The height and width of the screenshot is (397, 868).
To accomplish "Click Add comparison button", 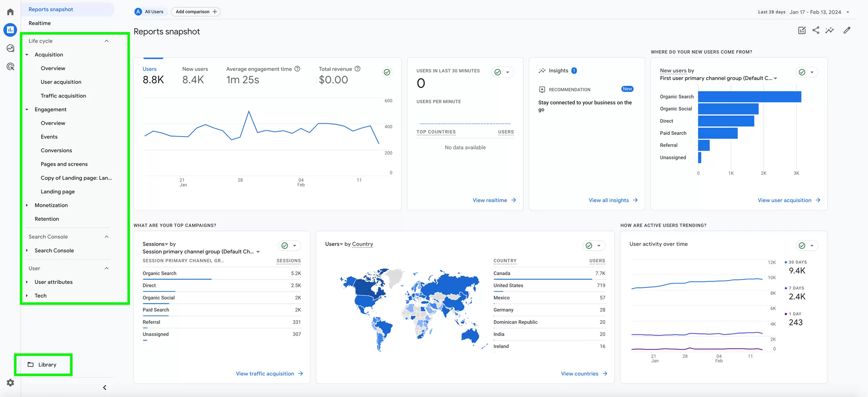I will pyautogui.click(x=196, y=12).
